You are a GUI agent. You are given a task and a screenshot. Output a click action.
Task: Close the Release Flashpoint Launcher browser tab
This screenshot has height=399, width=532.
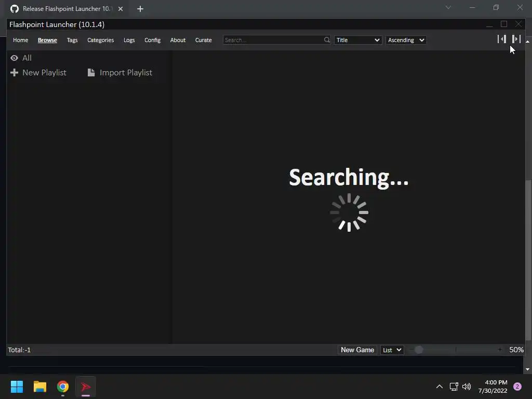(x=121, y=9)
